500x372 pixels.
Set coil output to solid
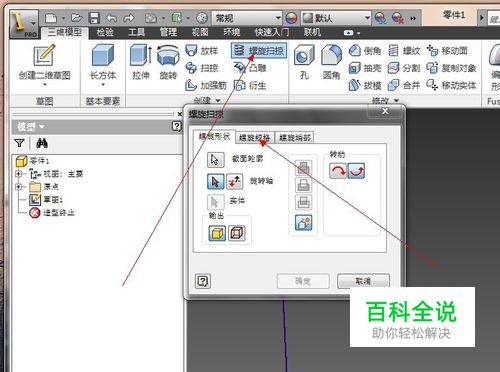pyautogui.click(x=217, y=233)
